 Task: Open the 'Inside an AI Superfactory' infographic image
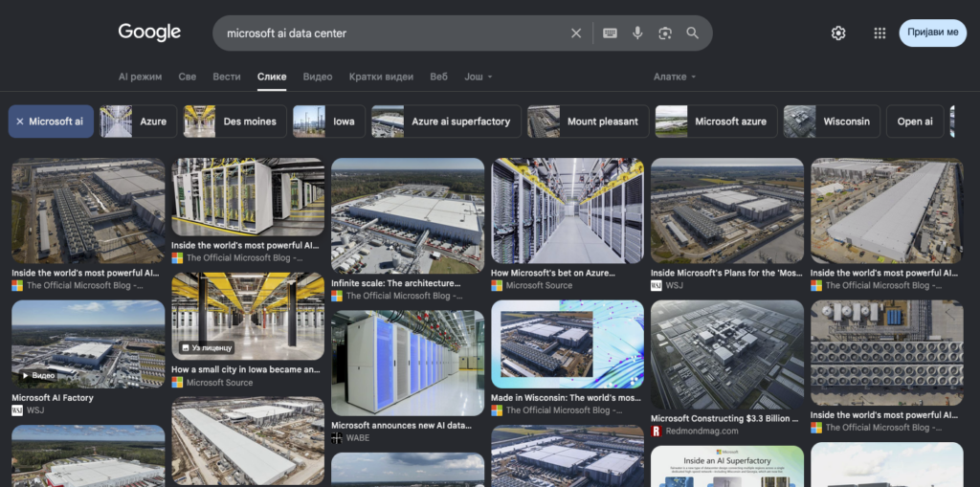click(x=727, y=466)
